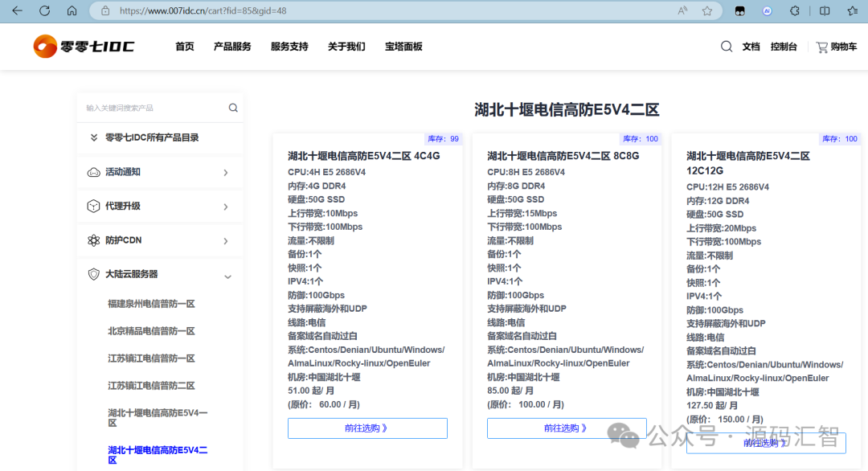The image size is (868, 471).
Task: Expand the 代理升级 category chevron
Action: [226, 206]
